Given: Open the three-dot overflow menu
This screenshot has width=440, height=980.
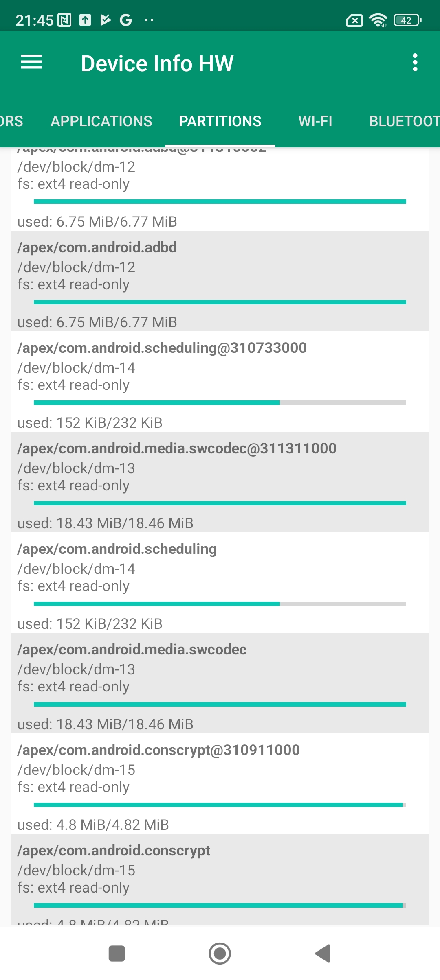Looking at the screenshot, I should pos(415,62).
